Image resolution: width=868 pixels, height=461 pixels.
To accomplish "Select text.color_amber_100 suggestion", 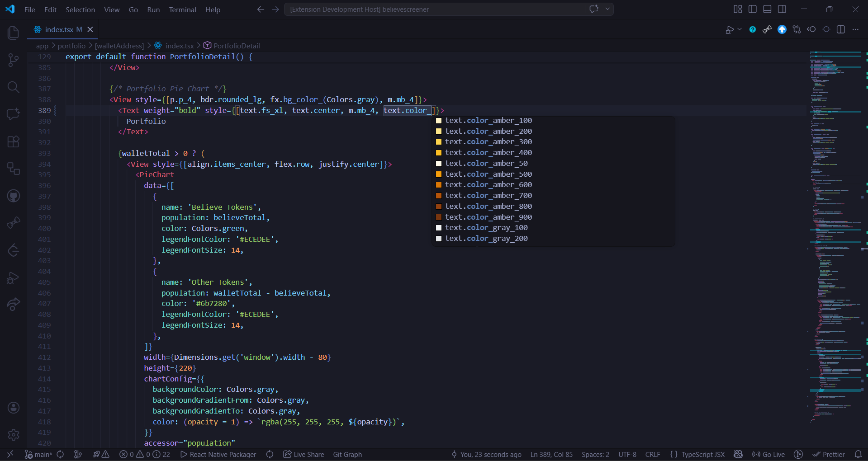I will 554,121.
